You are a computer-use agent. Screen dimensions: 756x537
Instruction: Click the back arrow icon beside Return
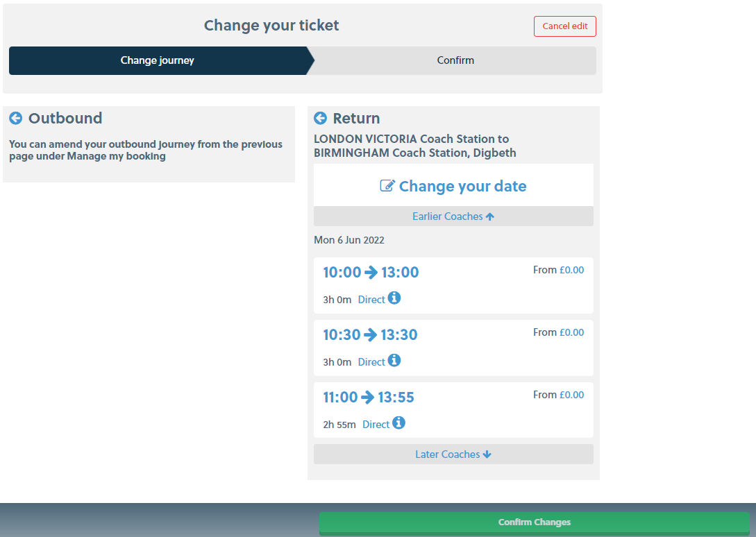(320, 118)
